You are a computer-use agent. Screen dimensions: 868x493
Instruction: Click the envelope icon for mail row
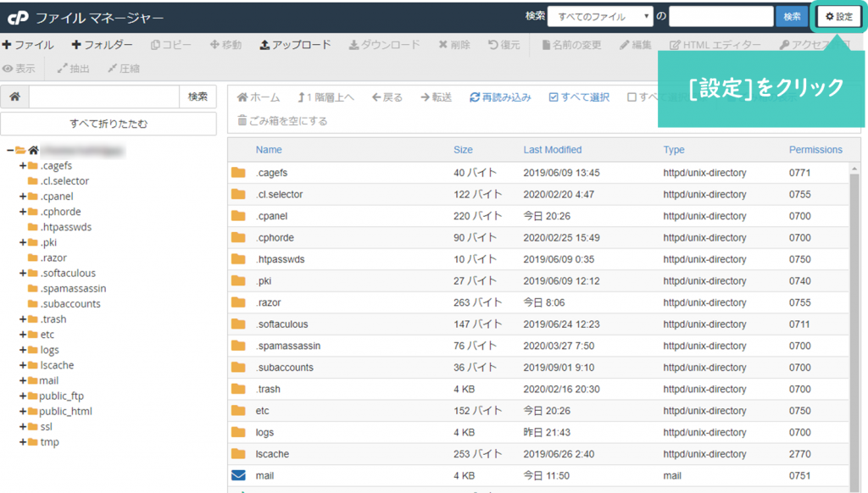click(x=238, y=475)
